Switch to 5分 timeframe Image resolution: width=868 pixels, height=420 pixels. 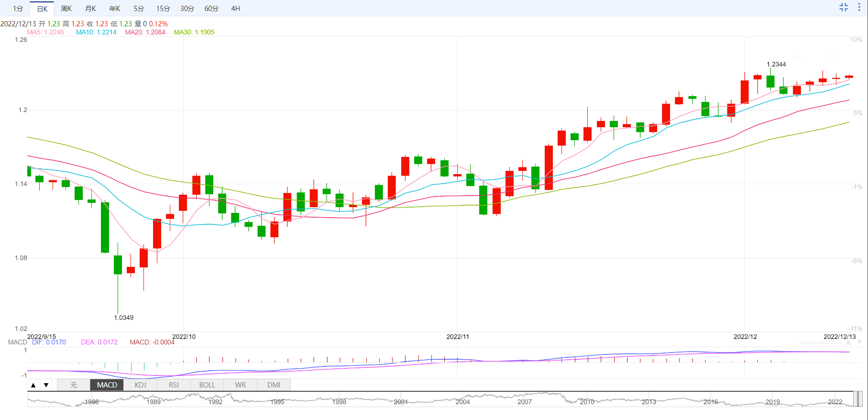(x=139, y=9)
